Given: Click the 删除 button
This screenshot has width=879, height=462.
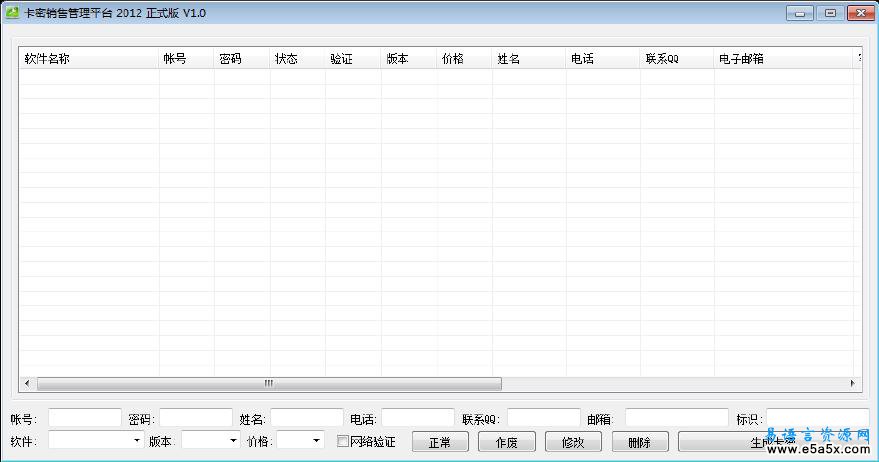Looking at the screenshot, I should click(x=640, y=442).
